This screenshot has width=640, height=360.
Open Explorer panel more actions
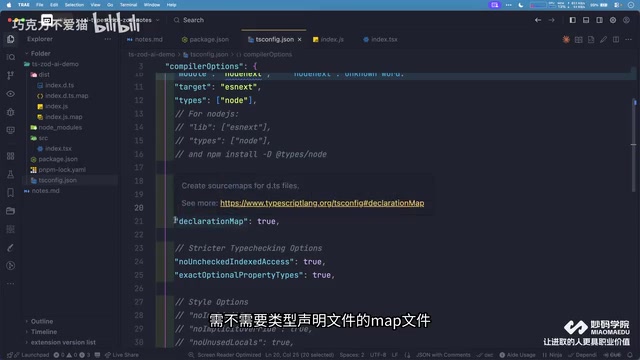pos(108,39)
